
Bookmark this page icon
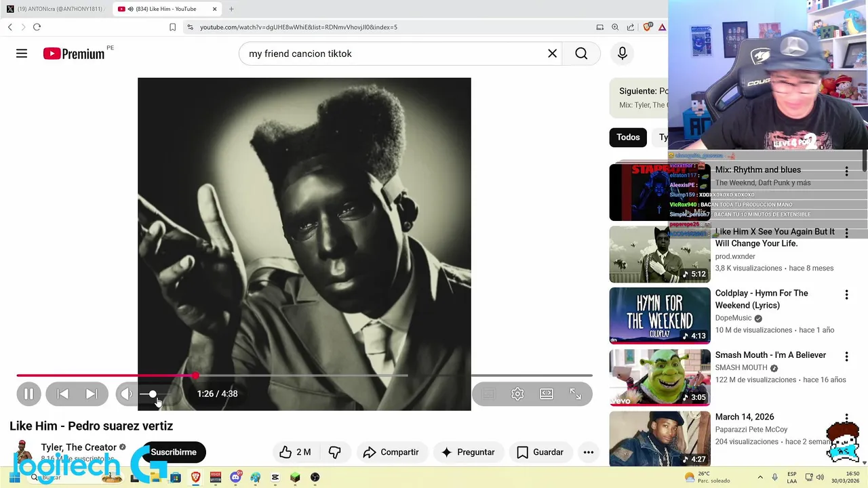pyautogui.click(x=172, y=27)
